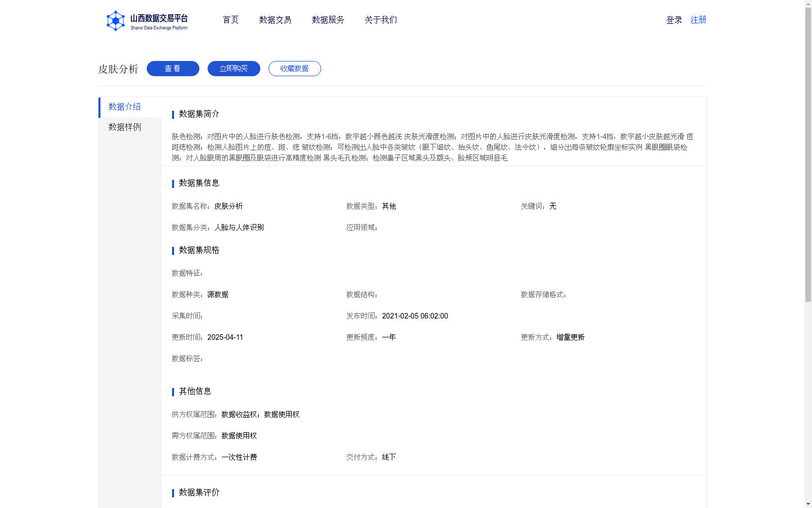
Task: Click the 其他信息 section heading
Action: coord(195,391)
